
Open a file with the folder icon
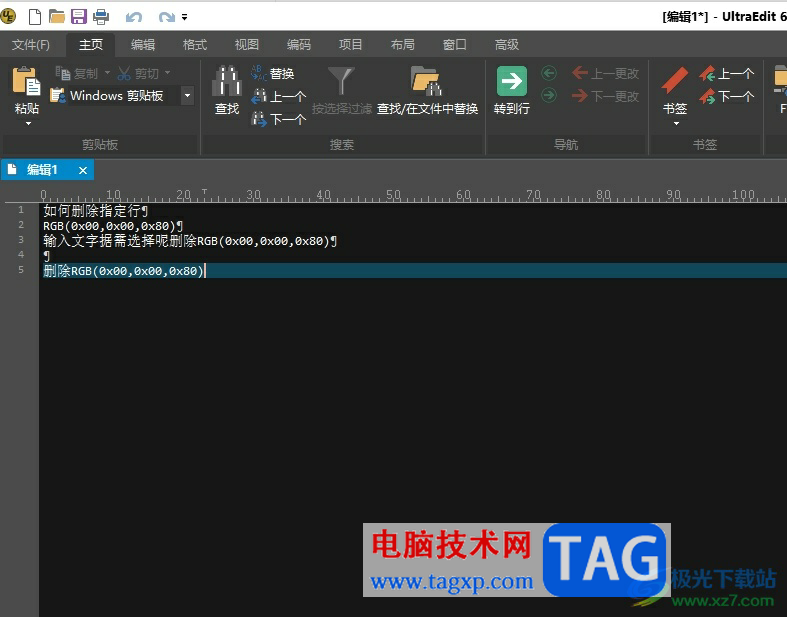pos(57,17)
